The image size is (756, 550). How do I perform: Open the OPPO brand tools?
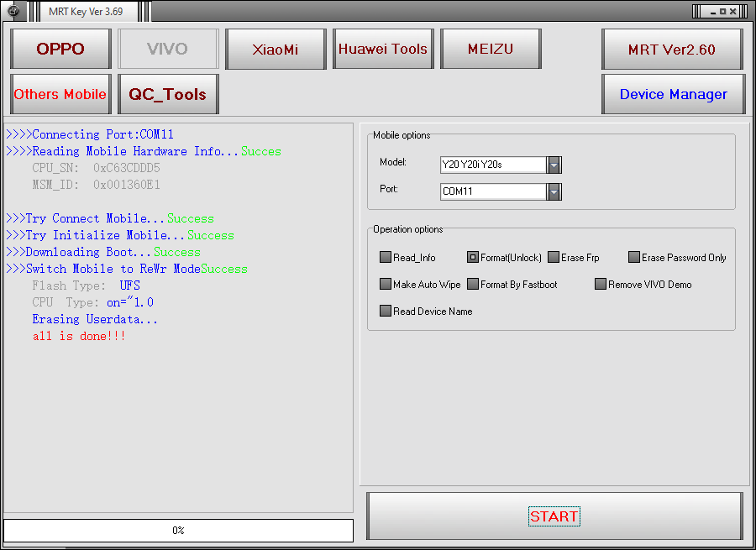(x=60, y=49)
